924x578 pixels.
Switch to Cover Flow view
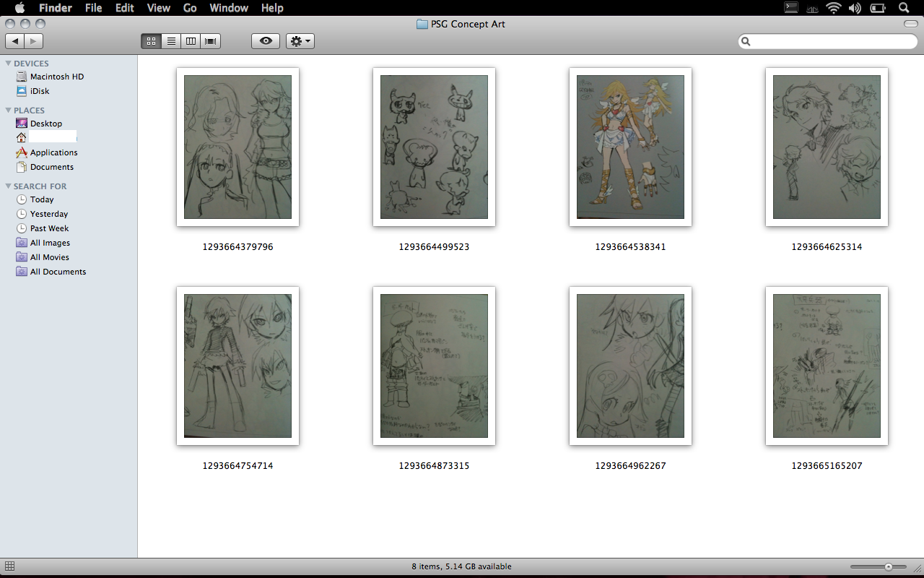click(x=211, y=41)
